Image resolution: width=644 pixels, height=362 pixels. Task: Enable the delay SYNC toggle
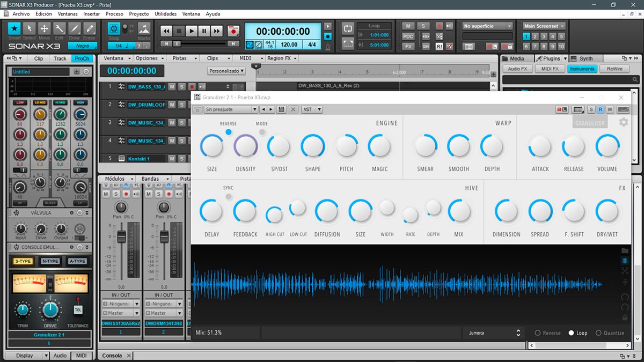click(229, 197)
